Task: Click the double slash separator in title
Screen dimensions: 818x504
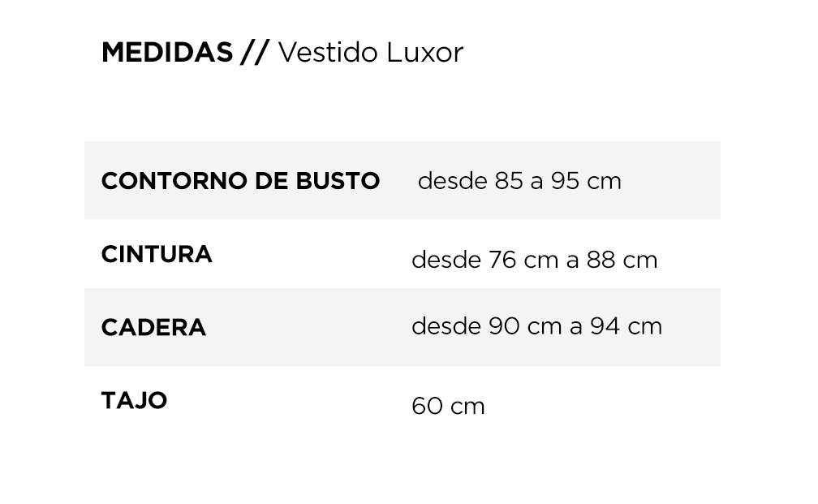Action: [x=255, y=52]
